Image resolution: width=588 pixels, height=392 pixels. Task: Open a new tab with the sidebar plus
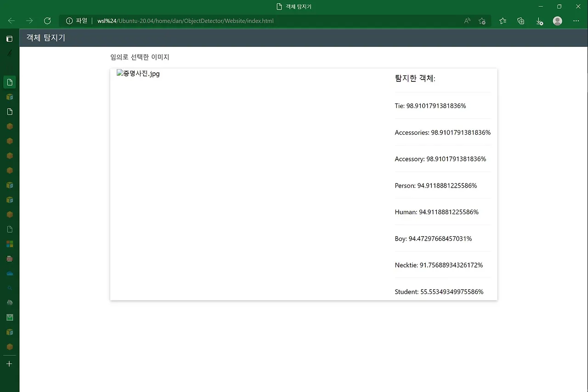9,364
